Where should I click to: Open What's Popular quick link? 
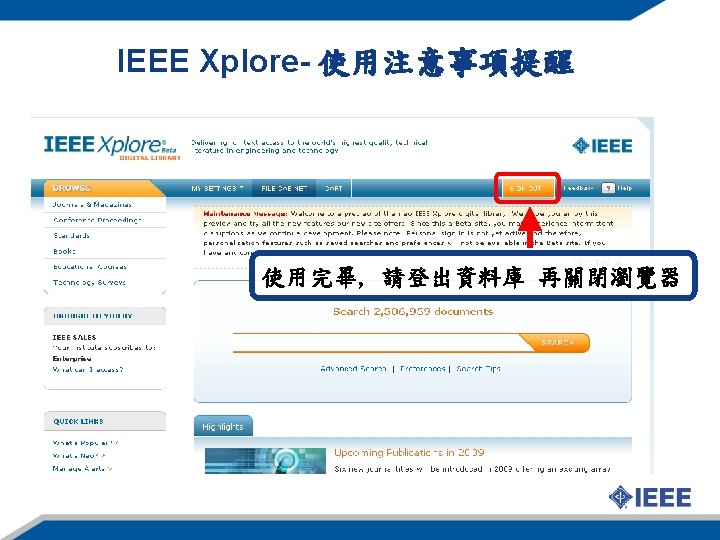[x=85, y=443]
